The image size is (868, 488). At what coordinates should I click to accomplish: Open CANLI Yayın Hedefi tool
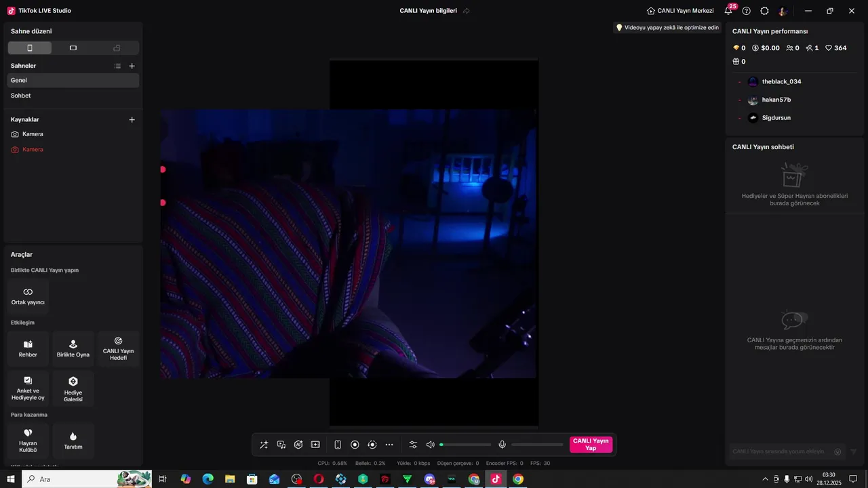click(118, 349)
